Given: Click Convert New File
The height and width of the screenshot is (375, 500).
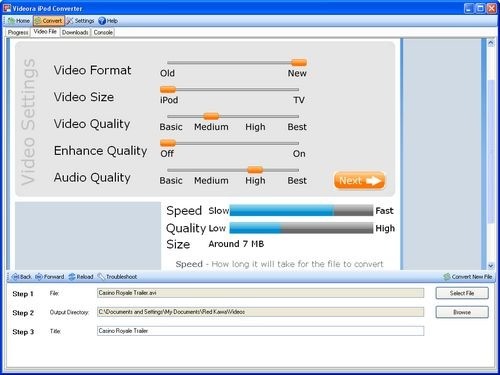Looking at the screenshot, I should 468,277.
